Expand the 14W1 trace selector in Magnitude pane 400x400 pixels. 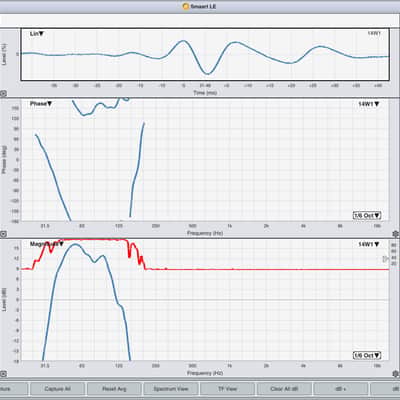369,244
